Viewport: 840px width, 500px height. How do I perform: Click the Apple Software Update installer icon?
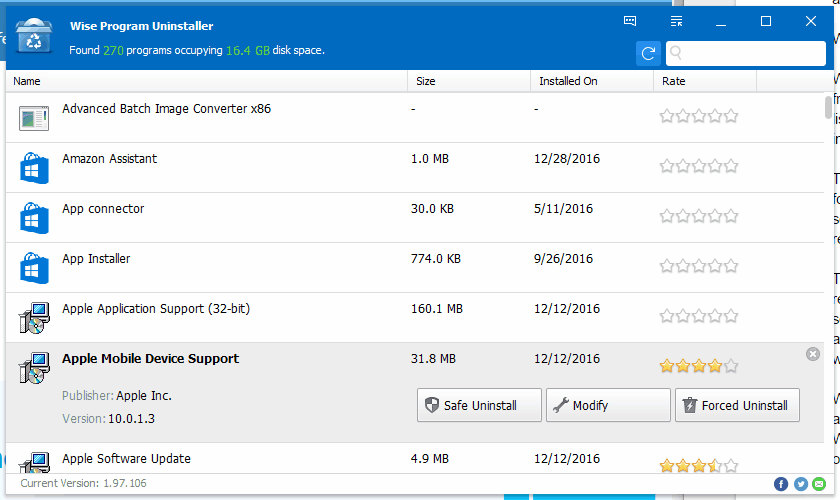point(34,462)
